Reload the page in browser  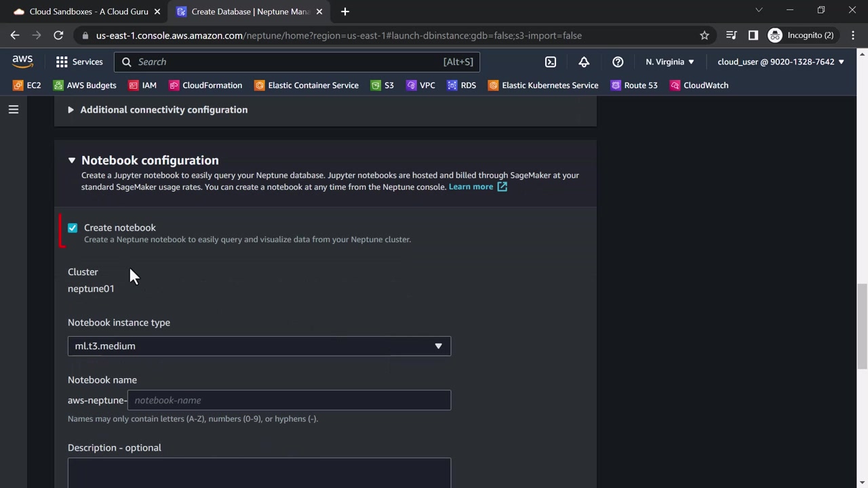point(58,35)
